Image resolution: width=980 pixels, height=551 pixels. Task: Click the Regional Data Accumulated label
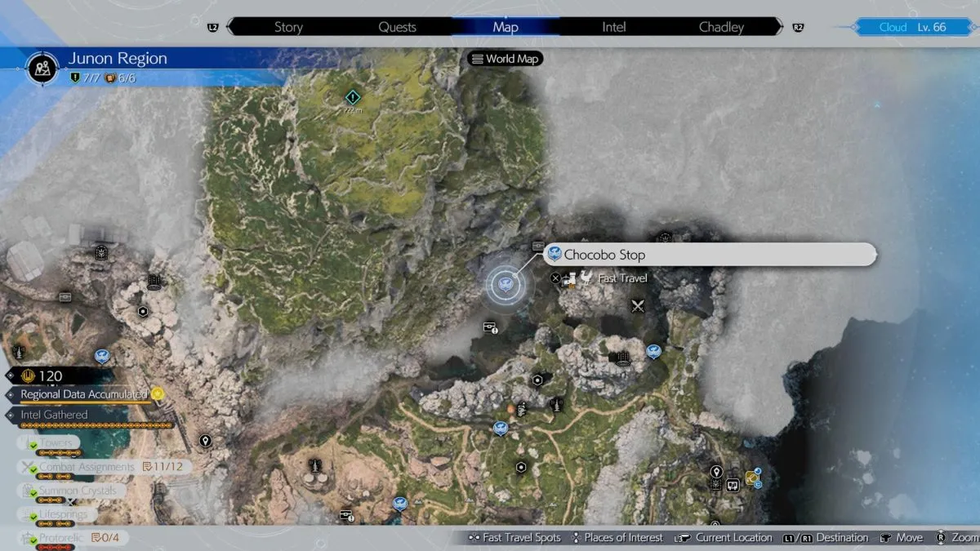(x=84, y=394)
